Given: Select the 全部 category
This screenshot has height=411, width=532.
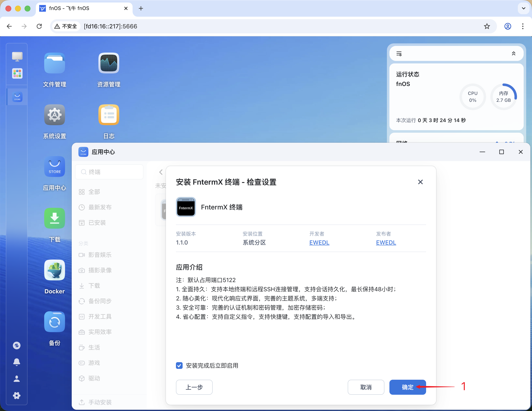Looking at the screenshot, I should (94, 192).
